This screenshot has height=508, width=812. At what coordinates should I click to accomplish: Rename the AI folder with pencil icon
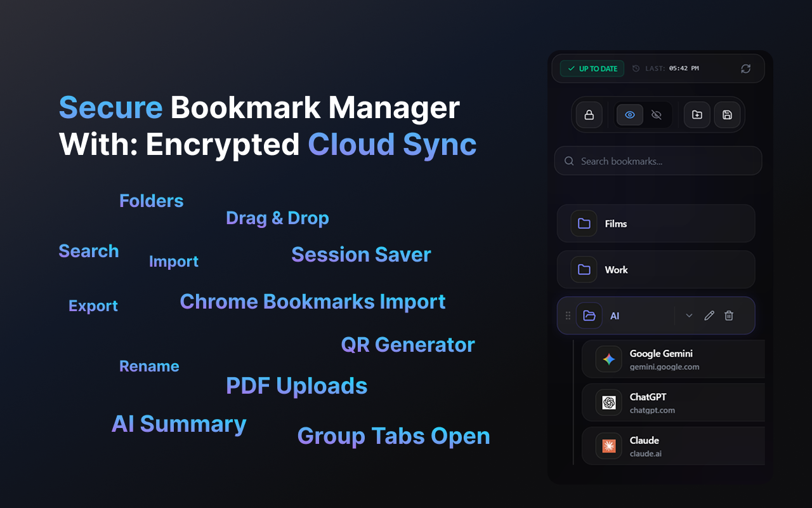click(x=709, y=316)
